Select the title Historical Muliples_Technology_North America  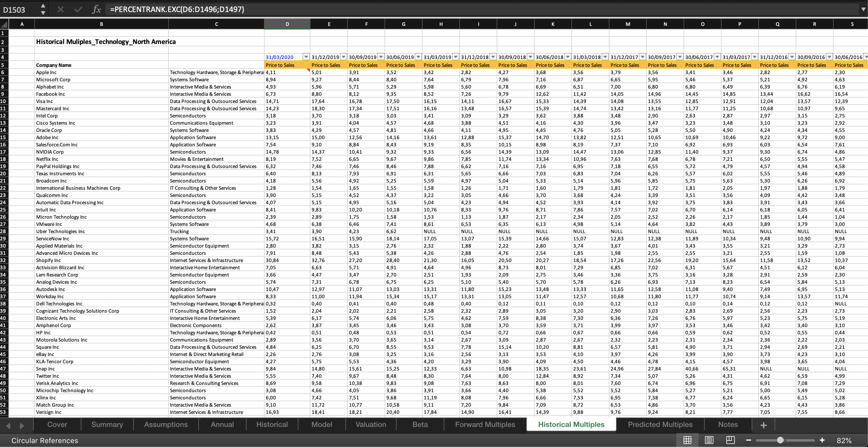(106, 42)
